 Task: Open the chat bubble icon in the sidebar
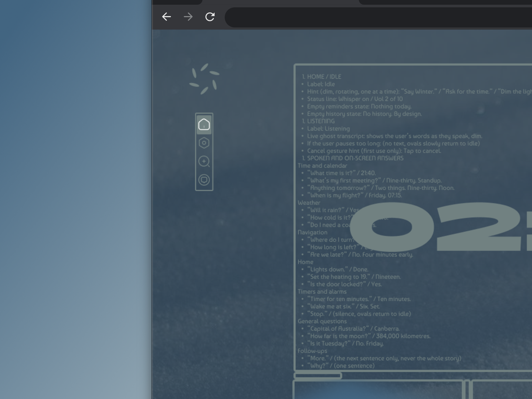(204, 180)
